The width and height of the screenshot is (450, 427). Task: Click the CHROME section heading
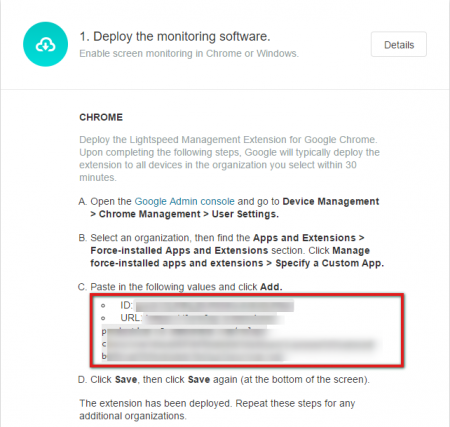(x=101, y=117)
